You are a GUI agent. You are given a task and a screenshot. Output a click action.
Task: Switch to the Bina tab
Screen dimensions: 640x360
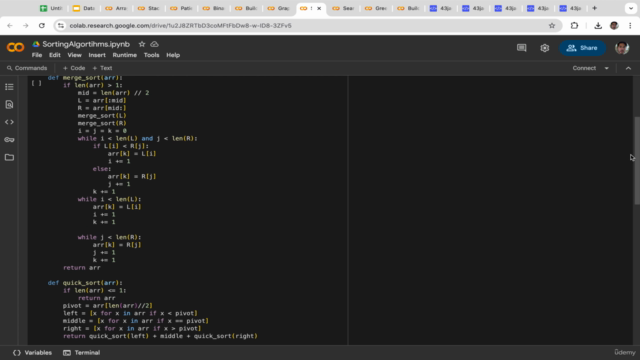[214, 8]
